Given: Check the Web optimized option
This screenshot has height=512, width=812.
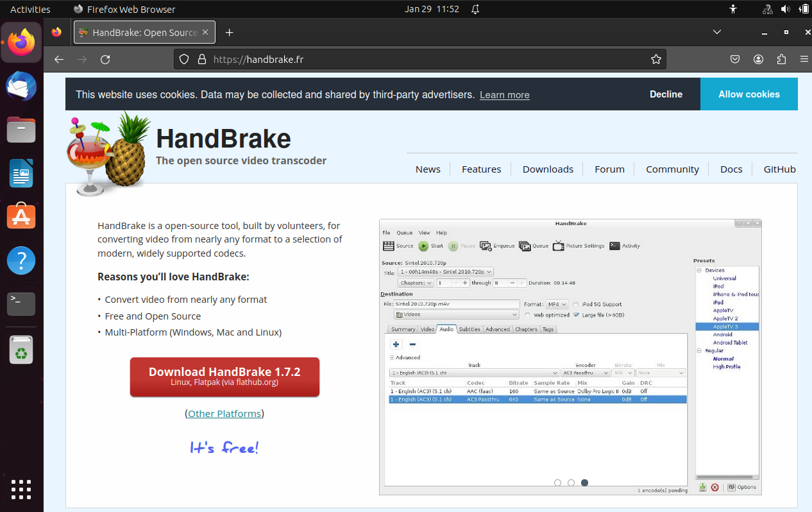Looking at the screenshot, I should click(x=528, y=314).
